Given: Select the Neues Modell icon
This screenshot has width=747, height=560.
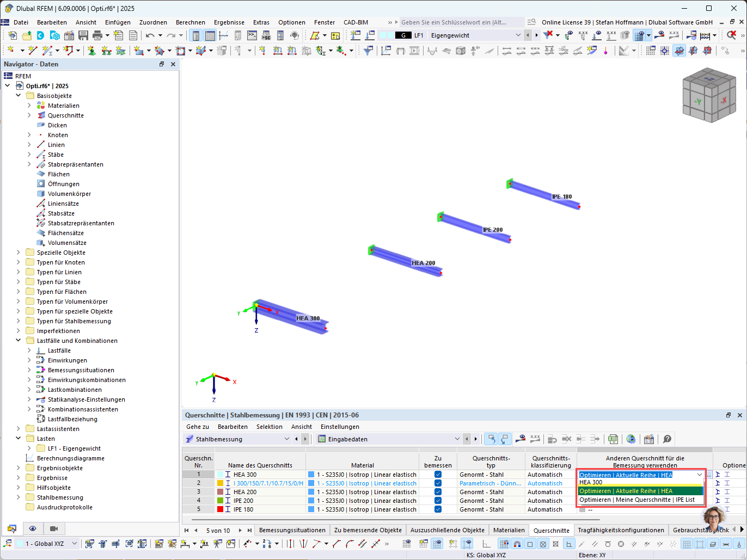Looking at the screenshot, I should 13,35.
